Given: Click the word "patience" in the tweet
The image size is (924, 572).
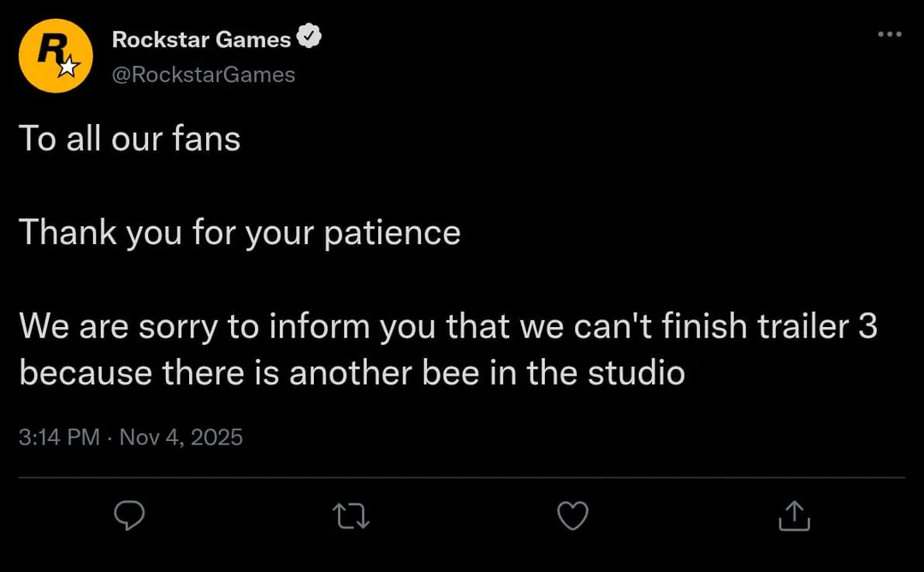Looking at the screenshot, I should [392, 233].
